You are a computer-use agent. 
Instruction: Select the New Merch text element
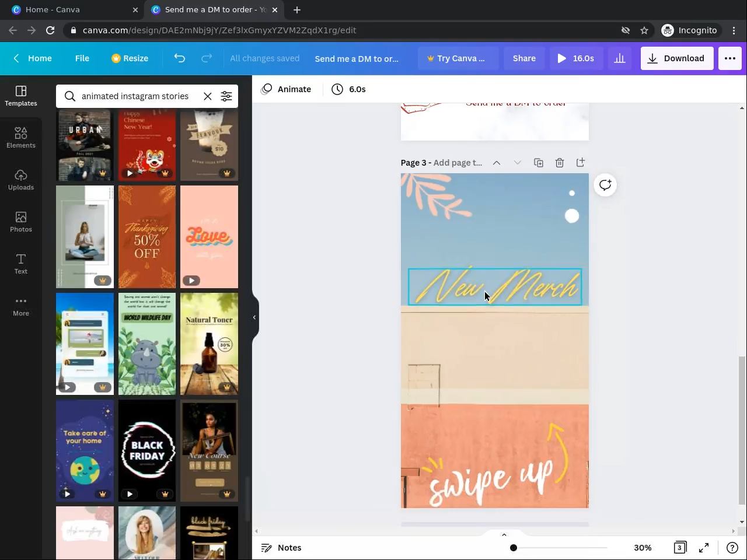tap(495, 286)
